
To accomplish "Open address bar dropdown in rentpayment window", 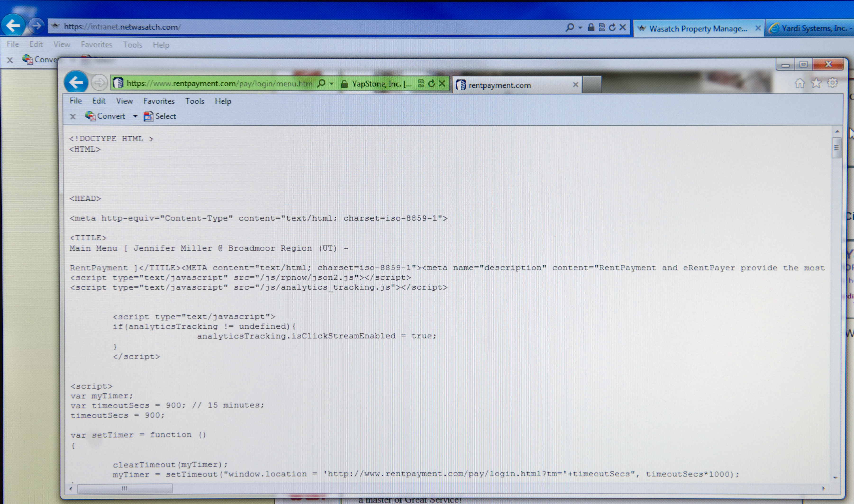I will pos(332,84).
